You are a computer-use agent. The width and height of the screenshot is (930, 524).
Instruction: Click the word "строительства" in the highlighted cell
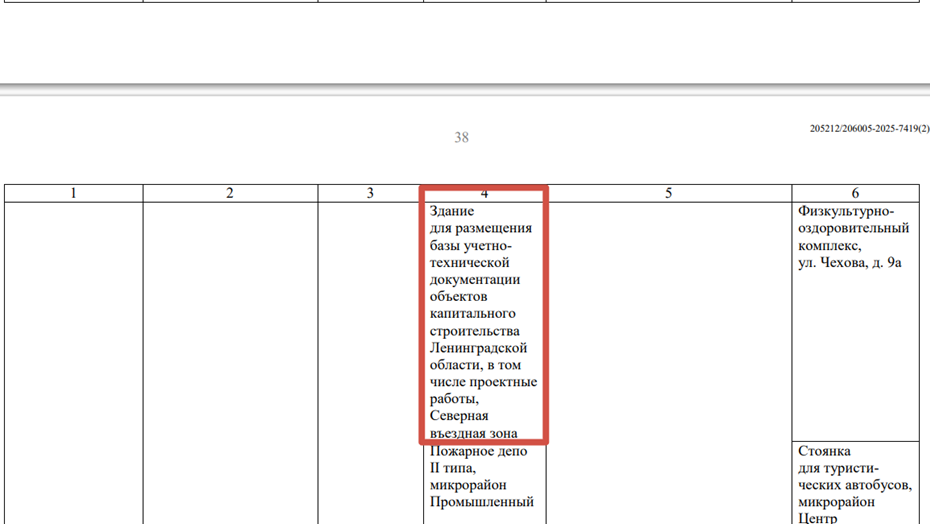(x=475, y=331)
